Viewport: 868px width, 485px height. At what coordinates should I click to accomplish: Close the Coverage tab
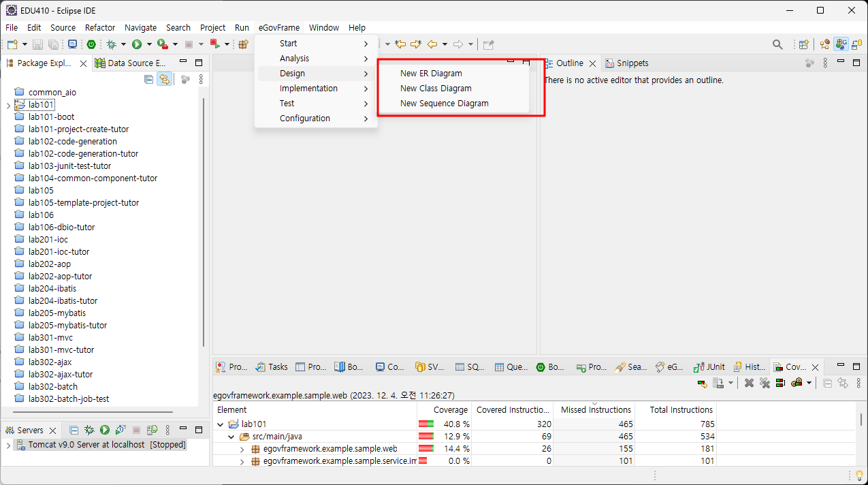(x=815, y=367)
